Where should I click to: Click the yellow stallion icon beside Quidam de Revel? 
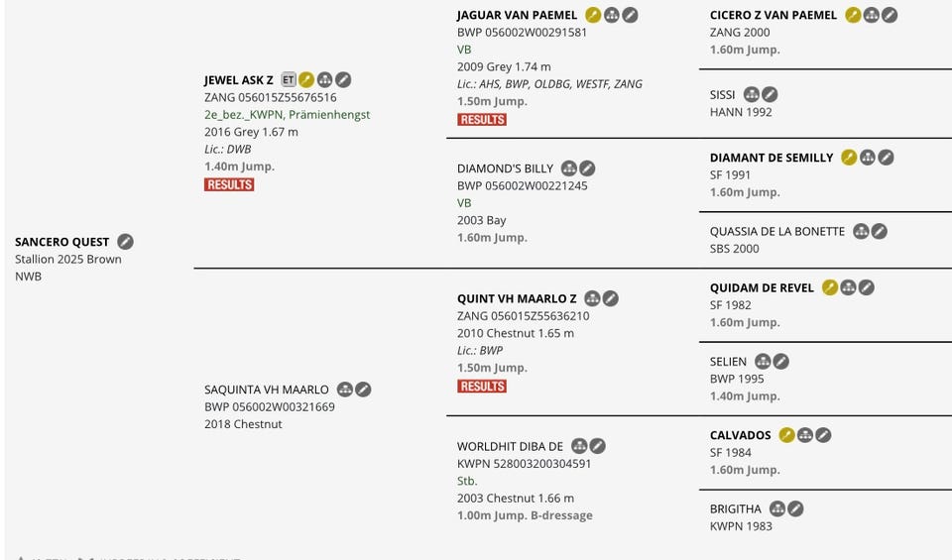click(x=830, y=288)
